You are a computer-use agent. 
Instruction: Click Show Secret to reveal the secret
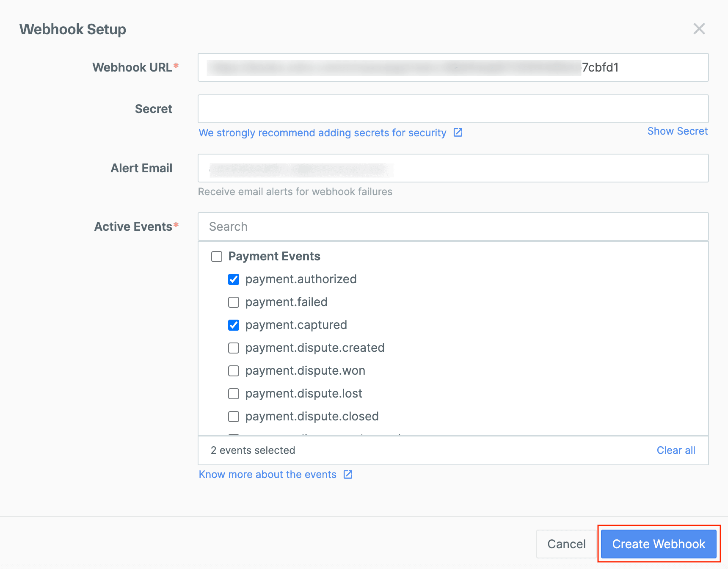pyautogui.click(x=677, y=131)
